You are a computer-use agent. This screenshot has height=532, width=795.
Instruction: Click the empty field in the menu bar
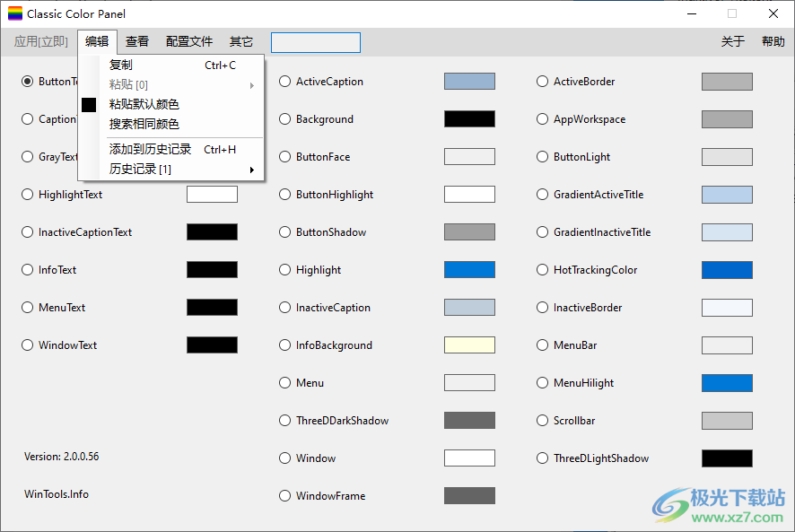pos(315,42)
